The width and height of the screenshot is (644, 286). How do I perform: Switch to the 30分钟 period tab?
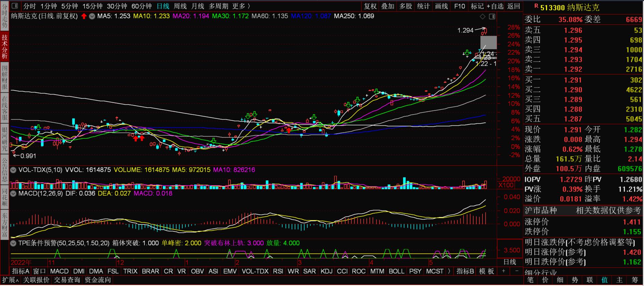point(117,6)
